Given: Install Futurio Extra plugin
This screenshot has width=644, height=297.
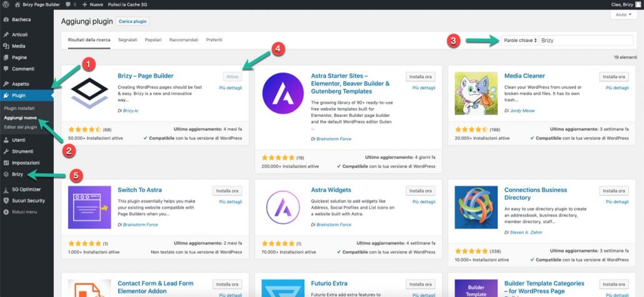Looking at the screenshot, I should 421,284.
